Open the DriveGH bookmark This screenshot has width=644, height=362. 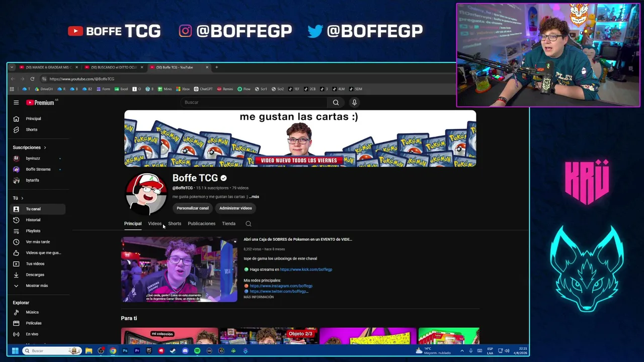point(44,89)
